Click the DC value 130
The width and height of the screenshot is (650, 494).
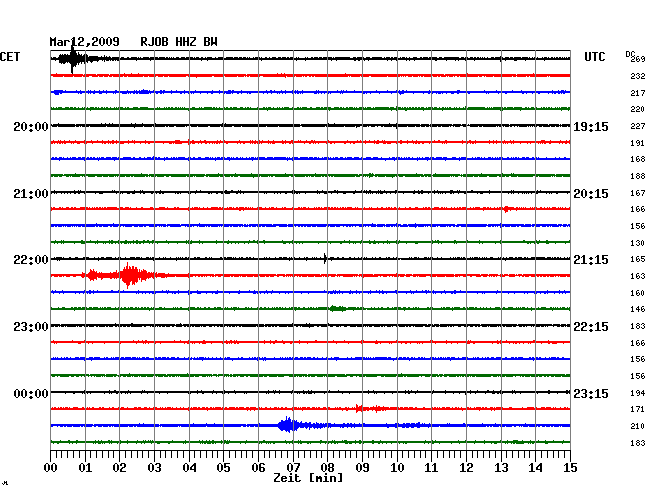pyautogui.click(x=638, y=243)
